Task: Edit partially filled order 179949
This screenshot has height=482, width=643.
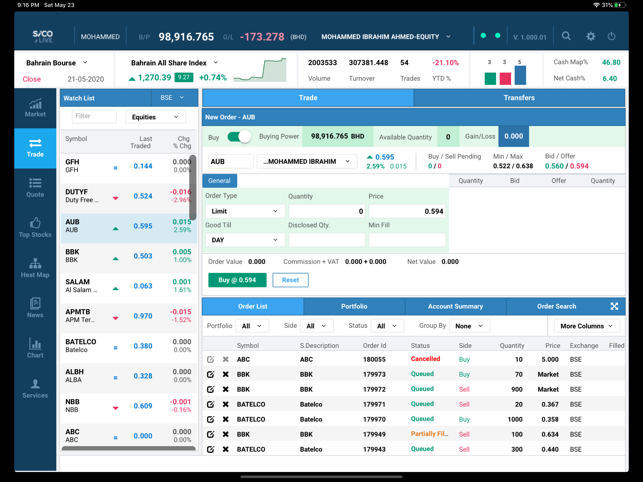Action: [x=210, y=434]
